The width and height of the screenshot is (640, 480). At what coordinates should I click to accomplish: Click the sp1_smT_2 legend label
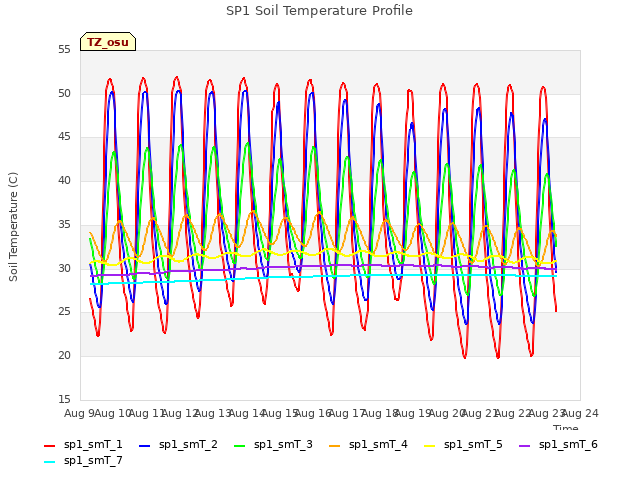[x=188, y=444]
